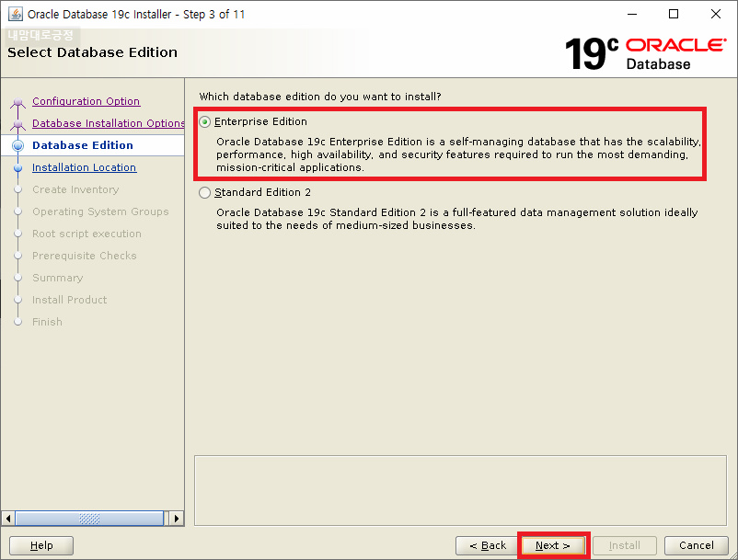The height and width of the screenshot is (560, 738).
Task: Open the Help dialog
Action: (x=41, y=545)
